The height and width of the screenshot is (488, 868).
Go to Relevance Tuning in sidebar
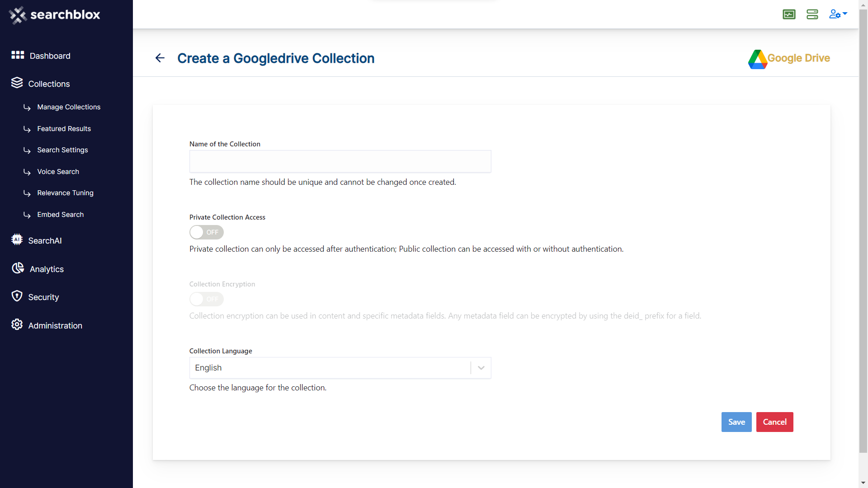(x=65, y=193)
